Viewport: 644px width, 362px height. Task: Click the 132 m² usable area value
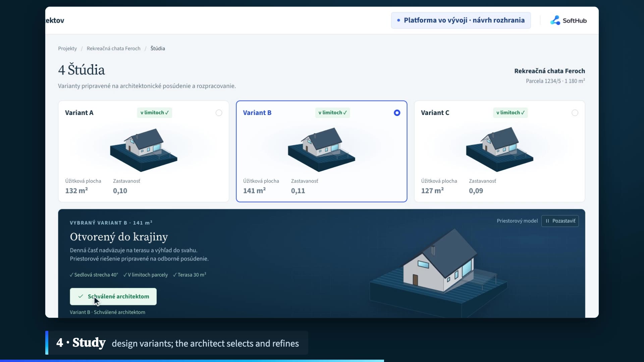(76, 191)
